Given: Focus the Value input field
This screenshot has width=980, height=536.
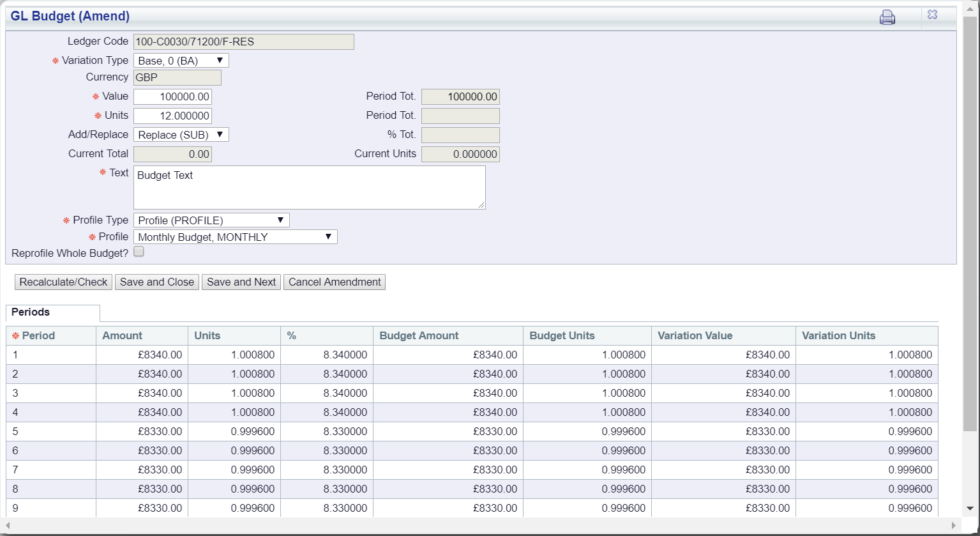Looking at the screenshot, I should tap(172, 96).
